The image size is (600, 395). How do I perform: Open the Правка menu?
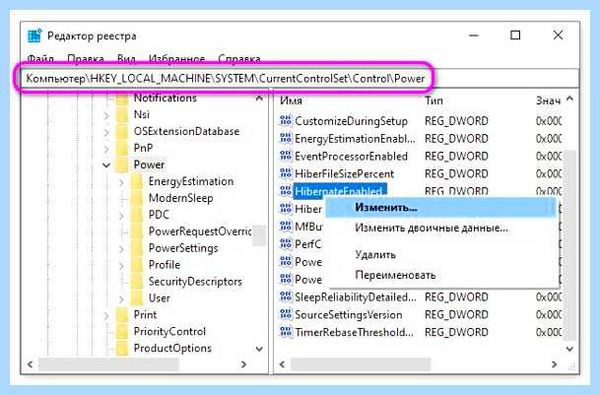pos(86,59)
